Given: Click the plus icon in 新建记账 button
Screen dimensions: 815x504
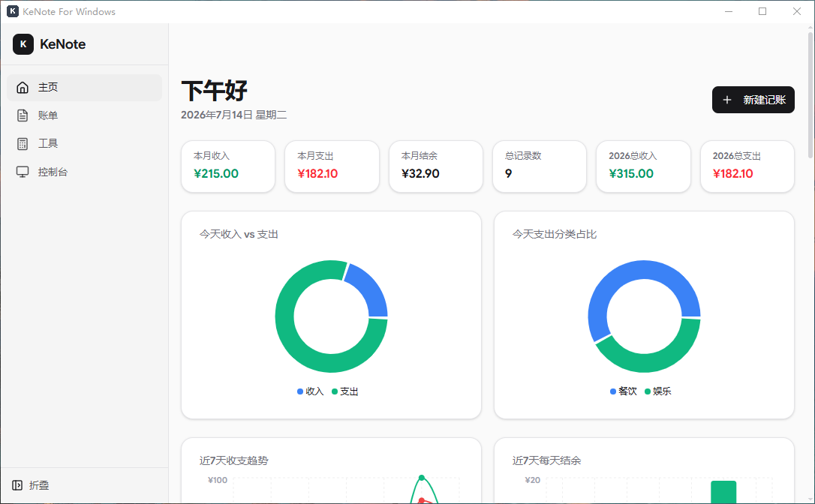Looking at the screenshot, I should click(727, 100).
